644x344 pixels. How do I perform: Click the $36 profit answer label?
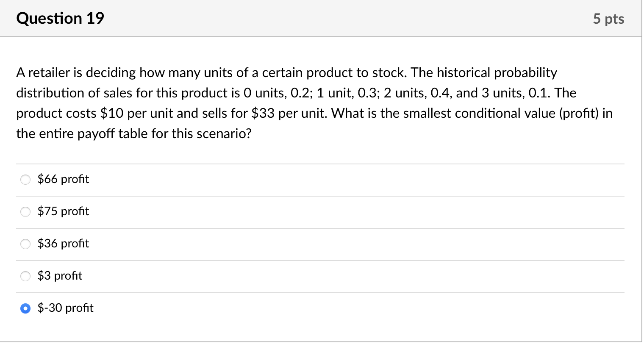pyautogui.click(x=64, y=244)
